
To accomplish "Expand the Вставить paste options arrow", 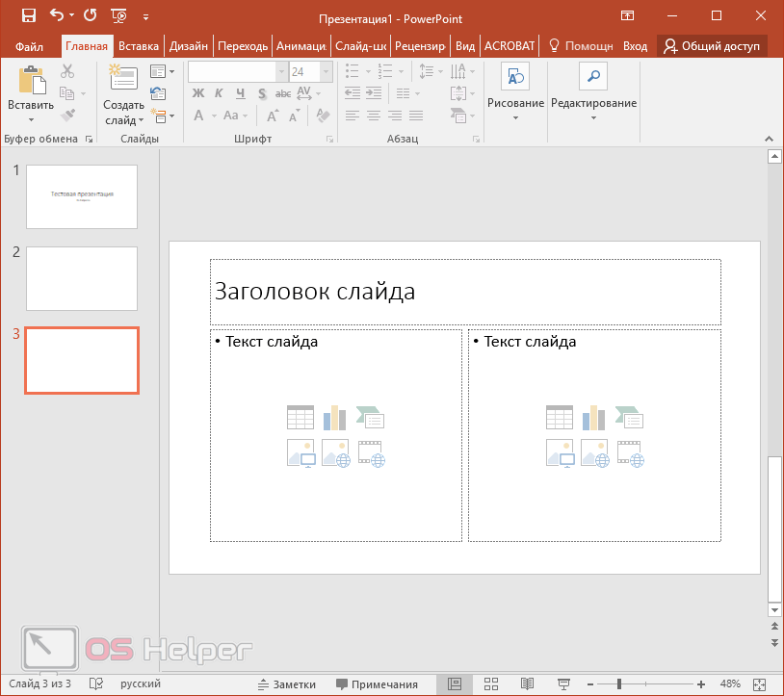I will coord(31,120).
